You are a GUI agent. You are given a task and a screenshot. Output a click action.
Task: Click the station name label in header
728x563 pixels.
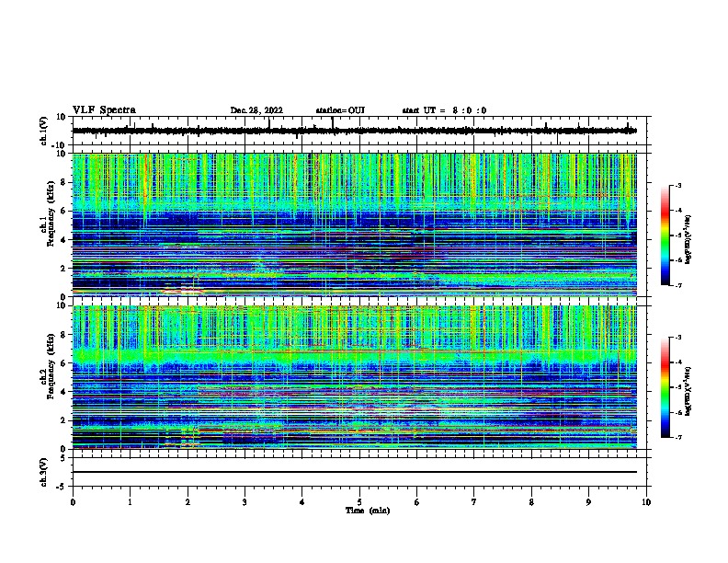click(340, 110)
